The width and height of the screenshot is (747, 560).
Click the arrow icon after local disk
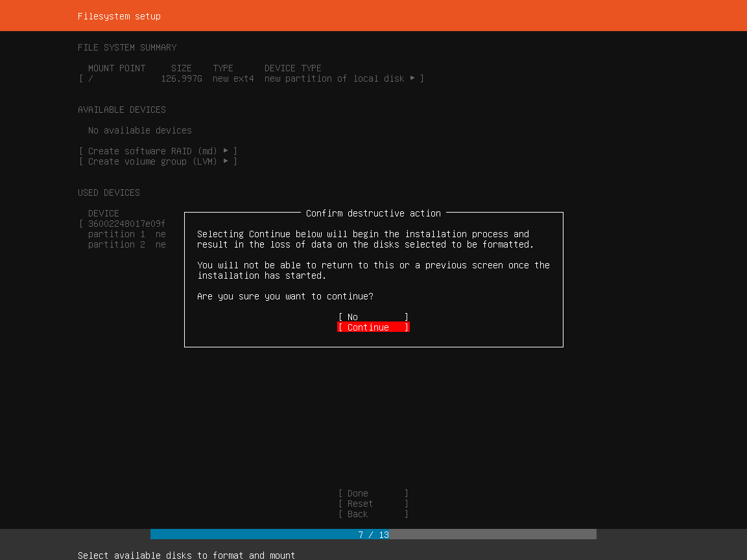coord(412,78)
